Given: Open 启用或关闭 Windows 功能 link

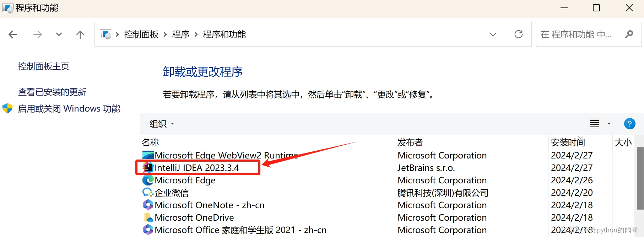Looking at the screenshot, I should (69, 108).
